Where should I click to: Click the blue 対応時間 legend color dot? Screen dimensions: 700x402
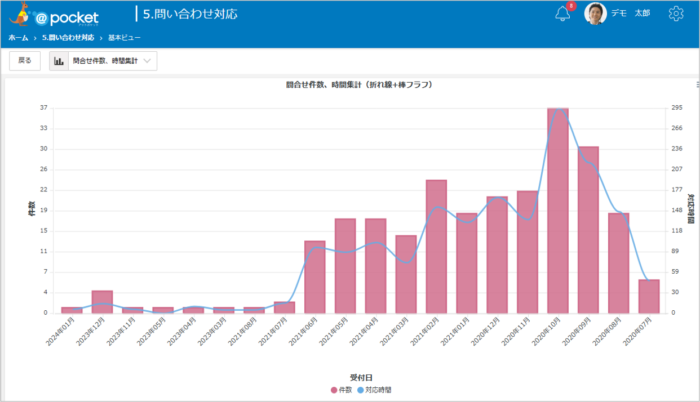click(x=360, y=390)
